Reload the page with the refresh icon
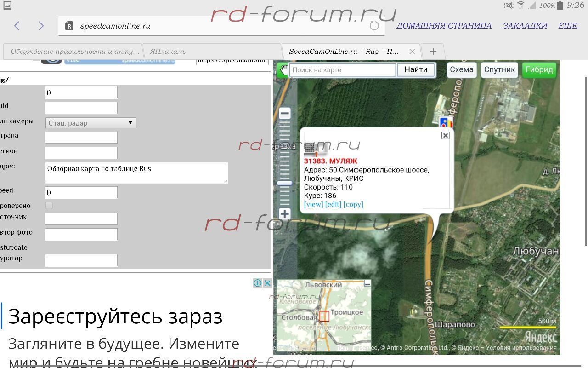The height and width of the screenshot is (368, 588). 374,26
